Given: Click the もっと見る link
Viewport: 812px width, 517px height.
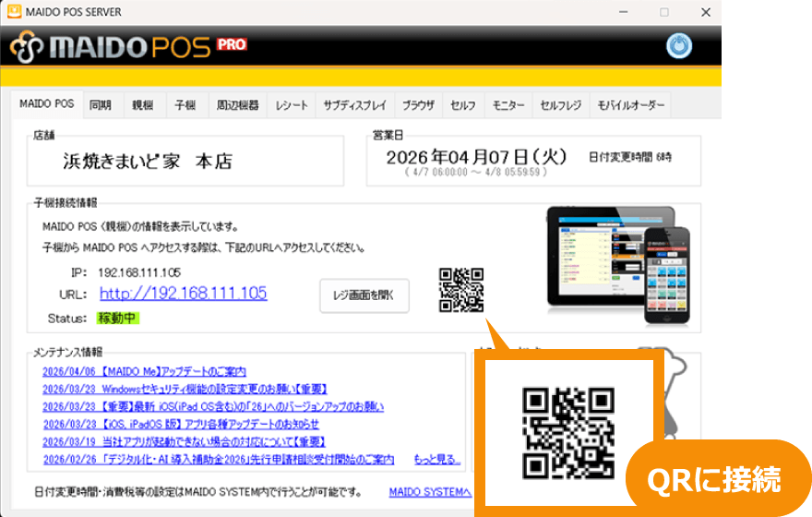Looking at the screenshot, I should [437, 460].
